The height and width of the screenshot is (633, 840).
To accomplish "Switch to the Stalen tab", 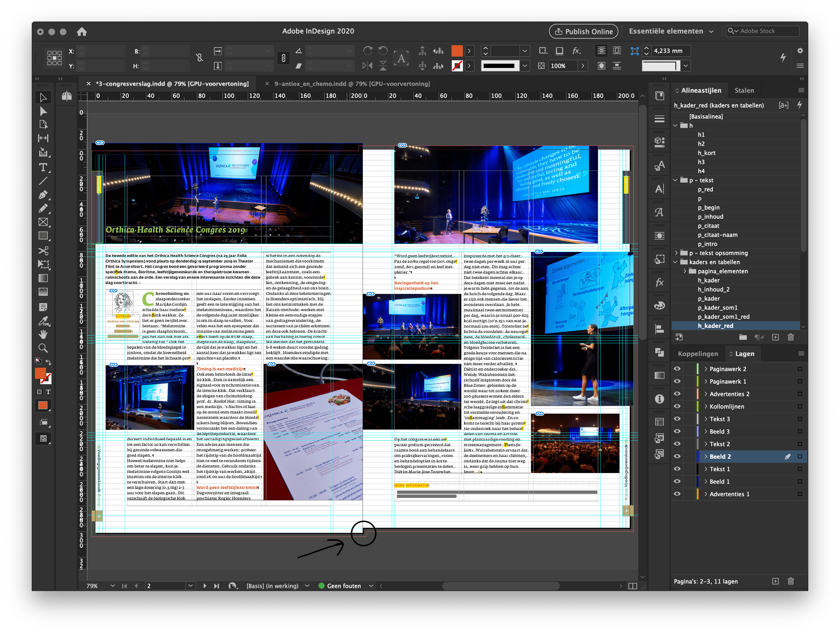I will (744, 90).
